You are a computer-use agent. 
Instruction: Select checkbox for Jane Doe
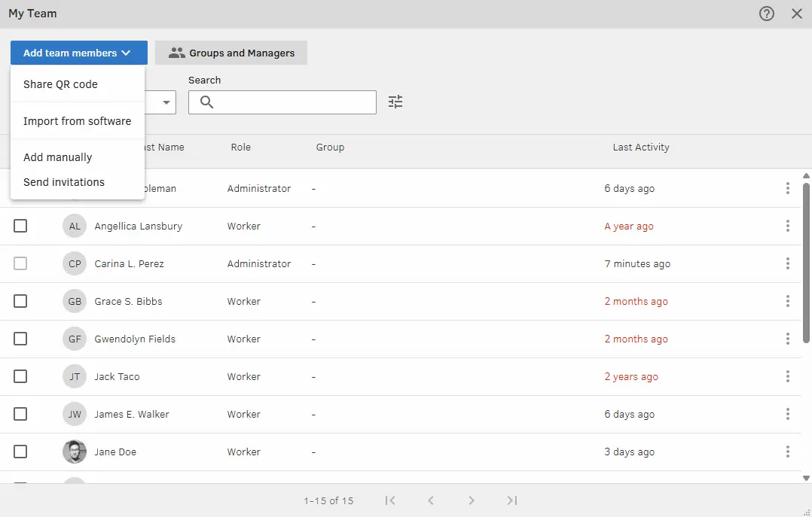click(x=20, y=452)
